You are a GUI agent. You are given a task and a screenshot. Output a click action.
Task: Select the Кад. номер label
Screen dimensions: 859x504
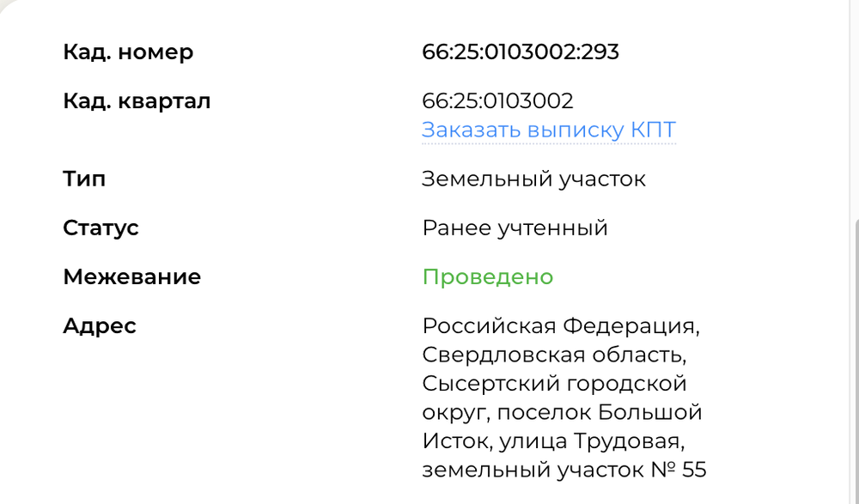128,52
